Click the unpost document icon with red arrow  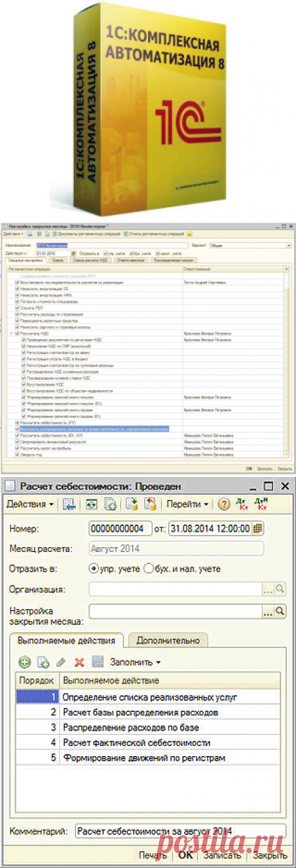click(x=150, y=504)
